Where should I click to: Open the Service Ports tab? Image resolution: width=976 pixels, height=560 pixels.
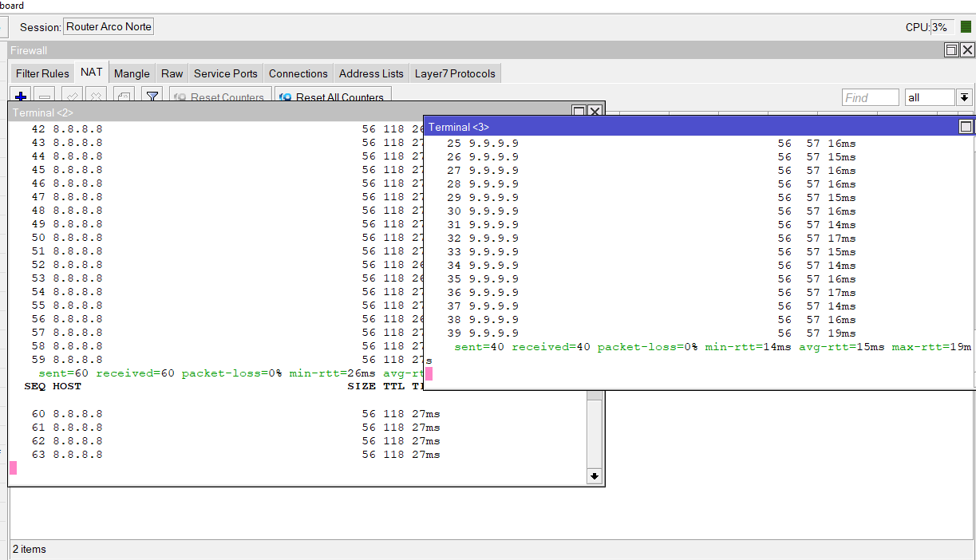coord(226,73)
